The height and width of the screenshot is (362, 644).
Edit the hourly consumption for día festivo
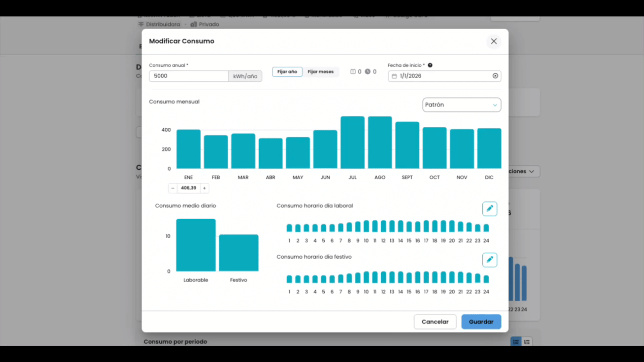coord(490,260)
